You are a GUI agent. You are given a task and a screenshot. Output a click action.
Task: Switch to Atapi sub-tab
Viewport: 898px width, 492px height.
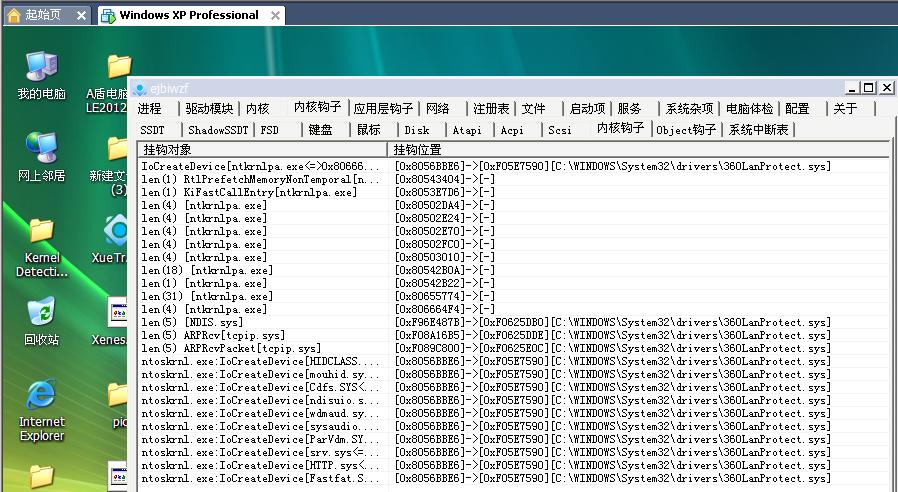coord(467,130)
